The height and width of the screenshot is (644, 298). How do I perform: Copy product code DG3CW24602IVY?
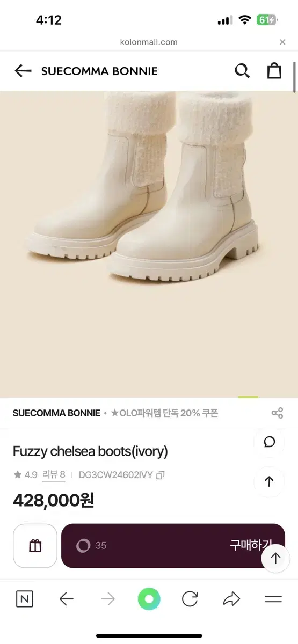pyautogui.click(x=159, y=475)
